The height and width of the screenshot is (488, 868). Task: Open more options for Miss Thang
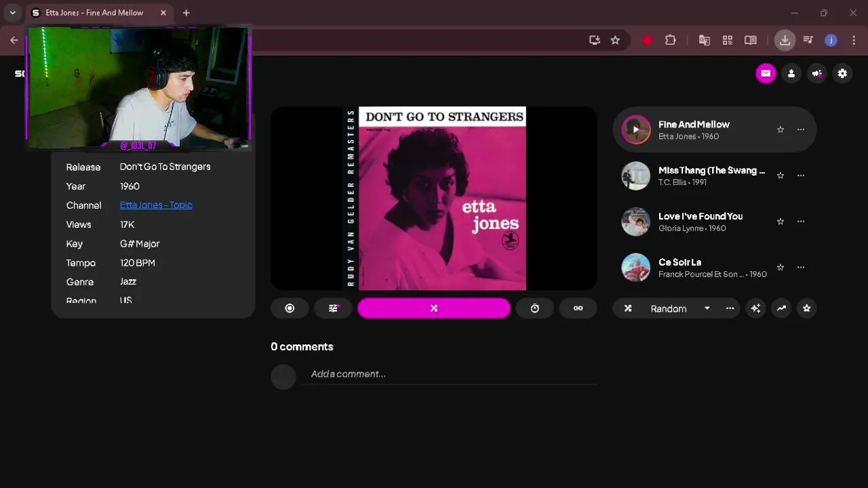801,176
